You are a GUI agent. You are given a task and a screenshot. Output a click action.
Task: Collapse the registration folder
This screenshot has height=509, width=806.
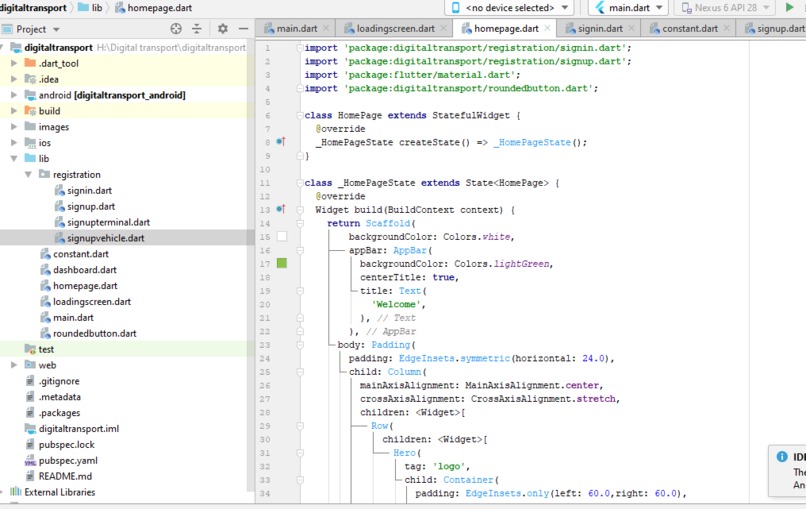pyautogui.click(x=28, y=175)
